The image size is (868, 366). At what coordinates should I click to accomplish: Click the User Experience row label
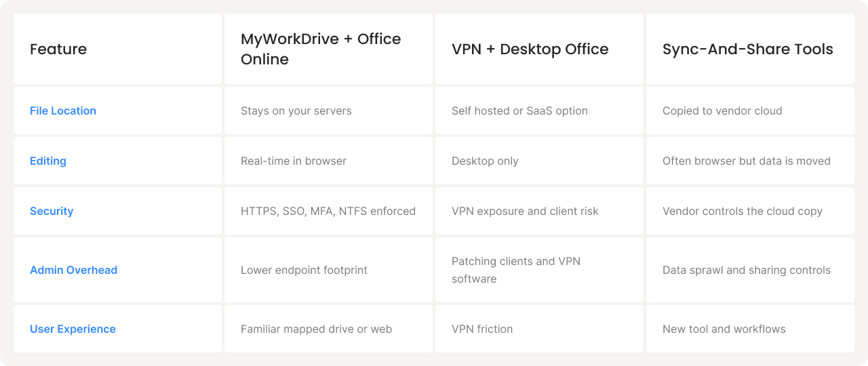tap(73, 329)
